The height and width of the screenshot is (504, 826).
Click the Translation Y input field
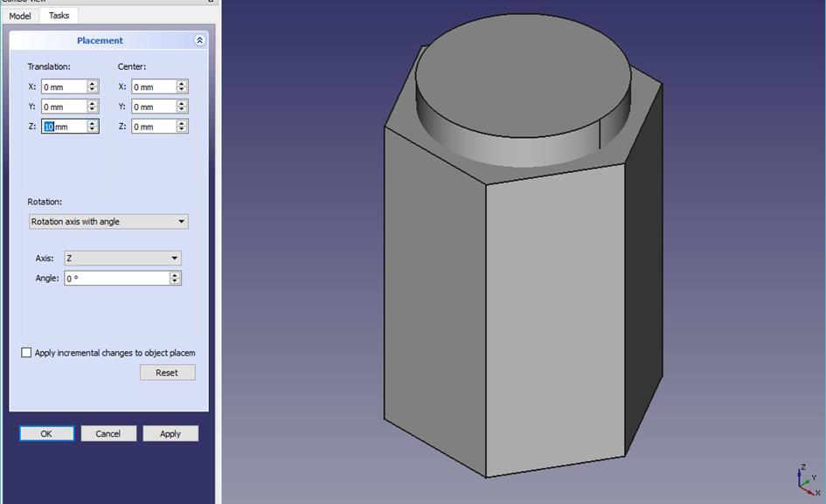[x=65, y=107]
